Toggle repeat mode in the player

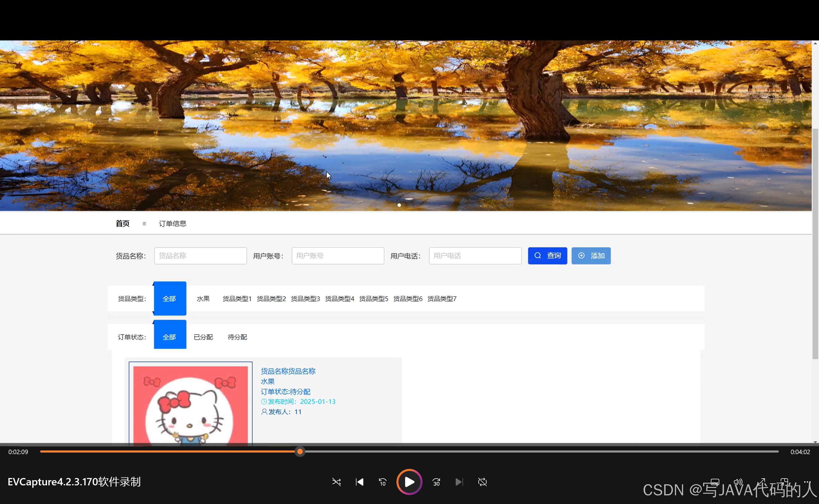482,482
